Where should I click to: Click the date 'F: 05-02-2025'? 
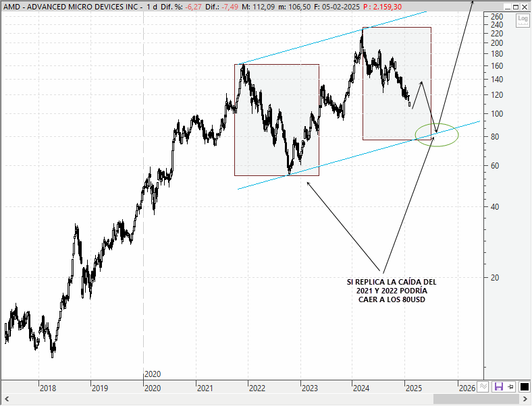click(337, 7)
